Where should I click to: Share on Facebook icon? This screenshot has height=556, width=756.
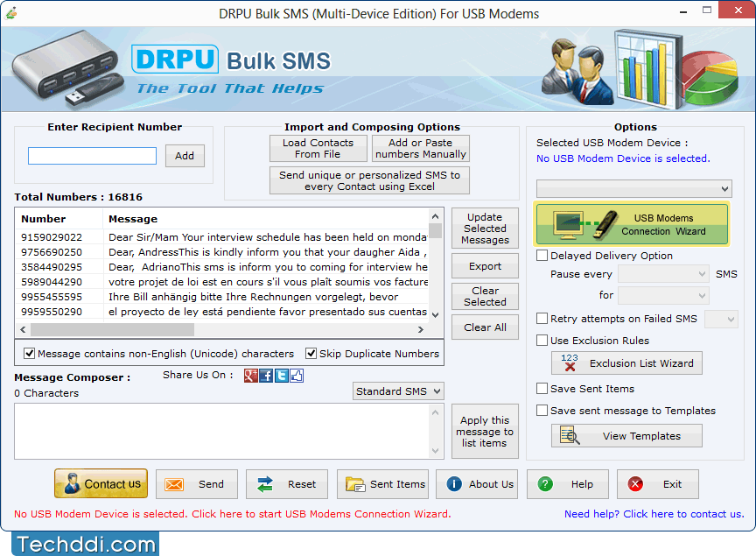pos(266,376)
